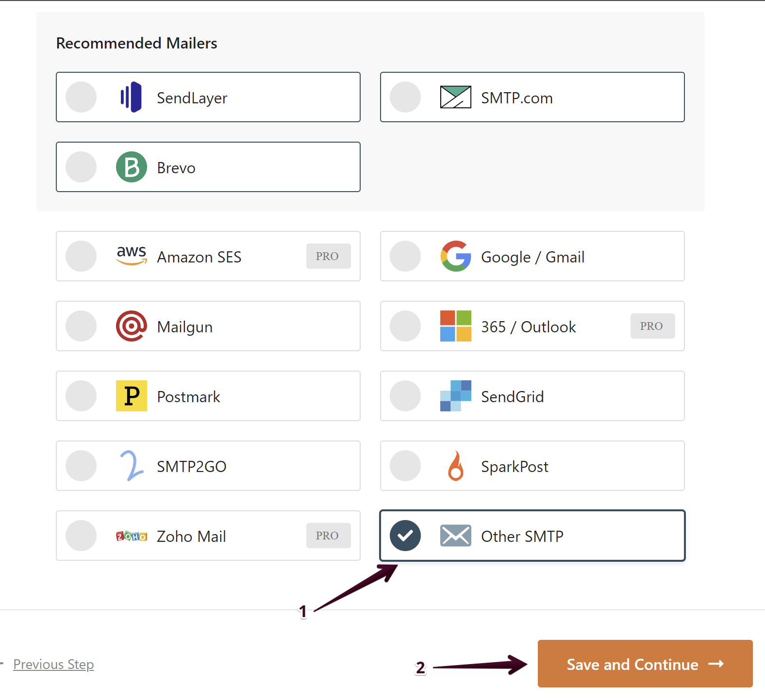Image resolution: width=765 pixels, height=700 pixels.
Task: Click the Google / Gmail label text
Action: coord(532,257)
